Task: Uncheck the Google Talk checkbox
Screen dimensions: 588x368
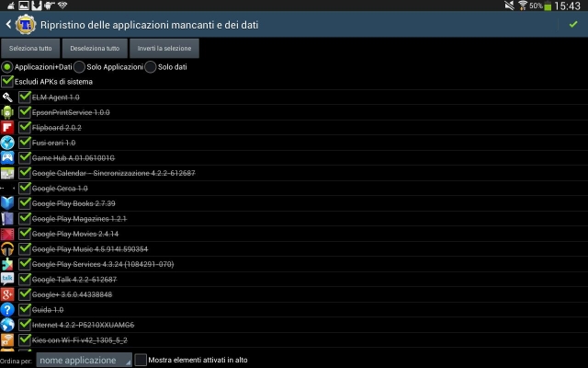Action: (x=25, y=279)
